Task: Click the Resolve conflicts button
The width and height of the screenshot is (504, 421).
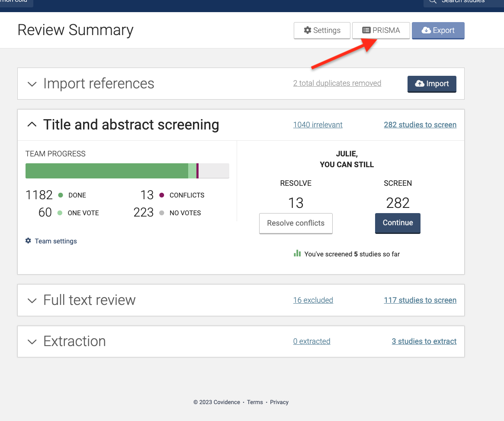Action: pyautogui.click(x=295, y=223)
